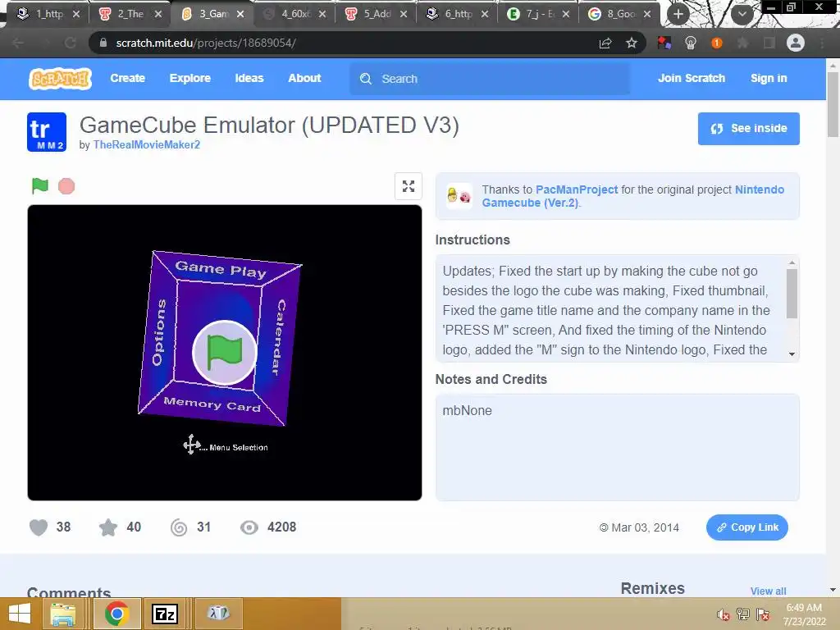
Task: Click Join Scratch
Action: 691,78
